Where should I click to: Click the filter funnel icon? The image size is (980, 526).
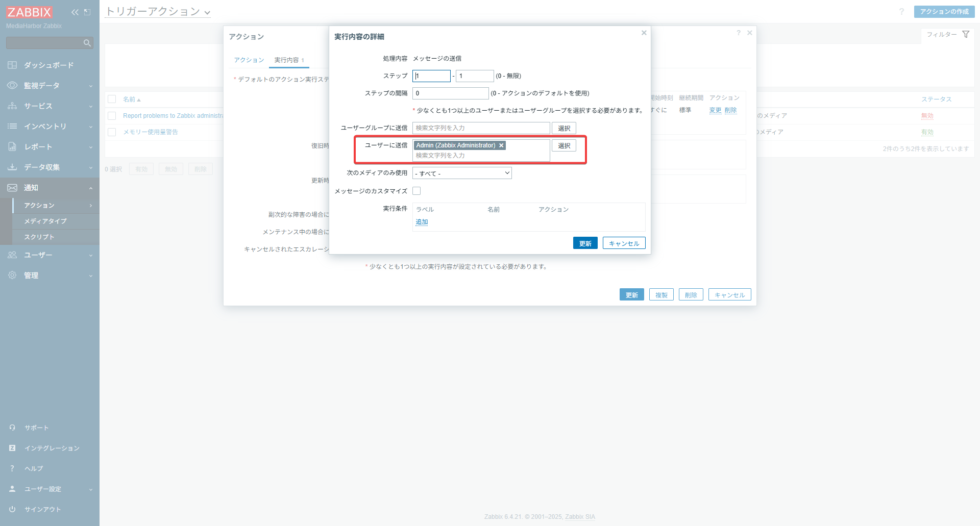966,34
